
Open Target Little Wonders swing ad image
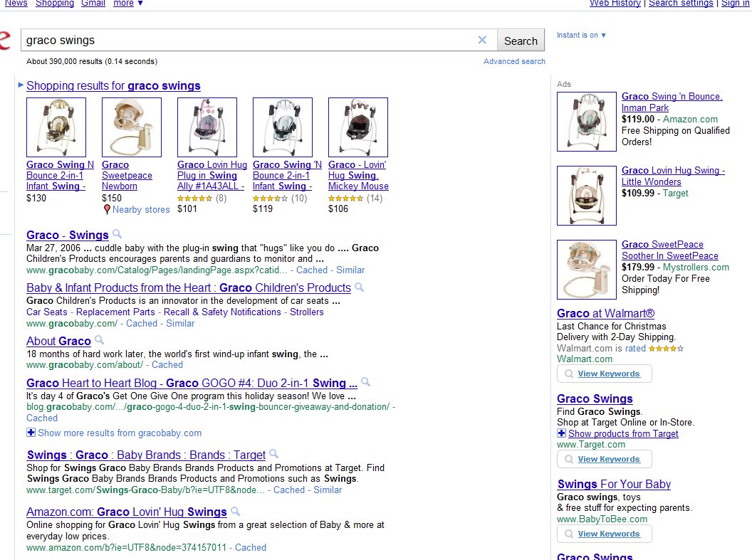coord(587,196)
